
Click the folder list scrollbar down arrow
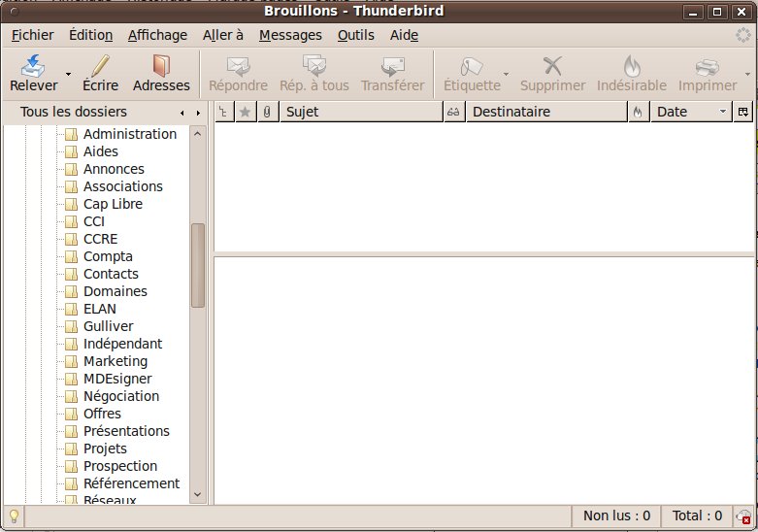pyautogui.click(x=198, y=494)
